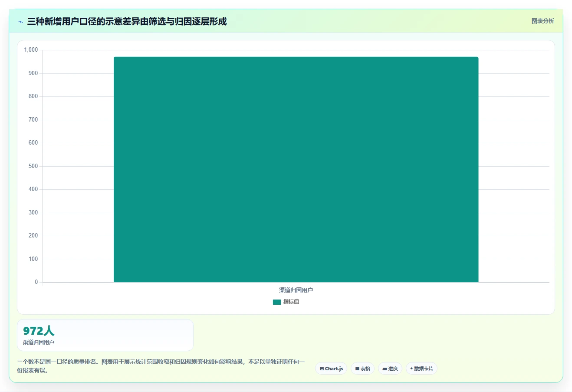572x392 pixels.
Task: Select the 进度 chip
Action: [390, 369]
